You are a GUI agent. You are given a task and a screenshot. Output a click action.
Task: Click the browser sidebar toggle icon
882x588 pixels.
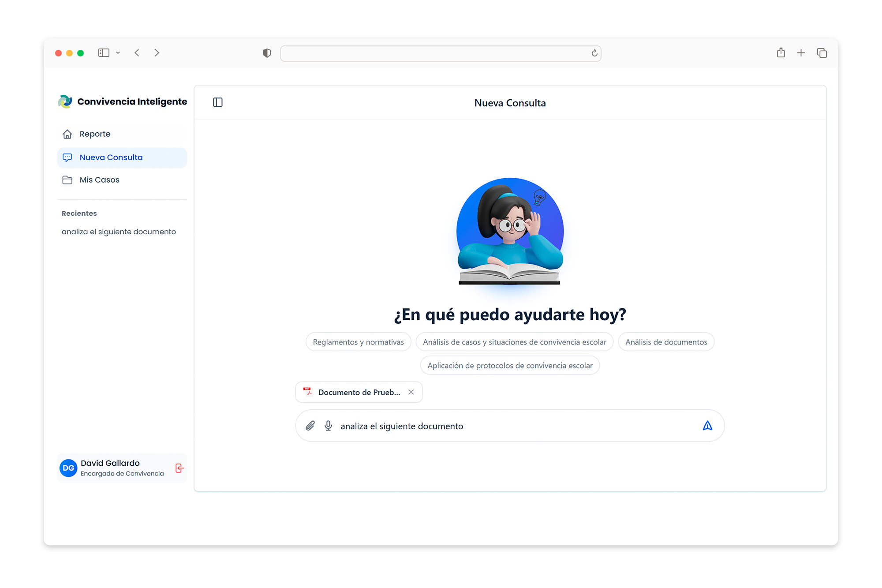[x=104, y=53]
